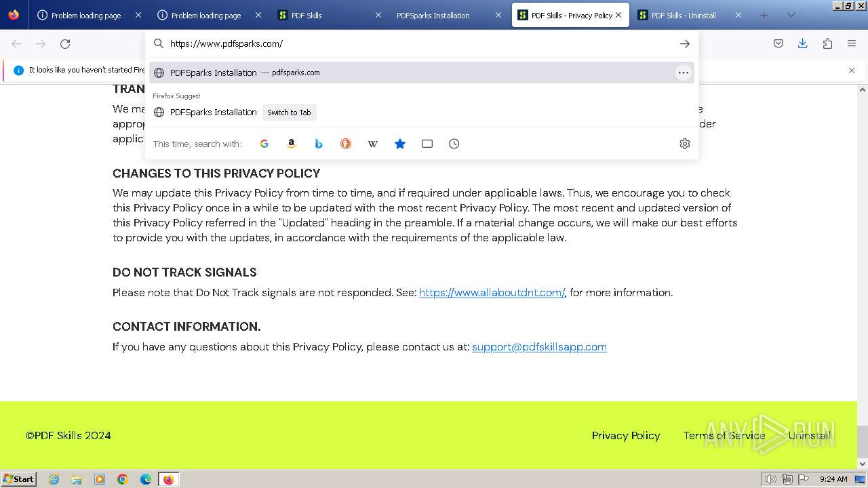Screen dimensions: 868x488
Task: Open the Windows Start menu
Action: 19,479
